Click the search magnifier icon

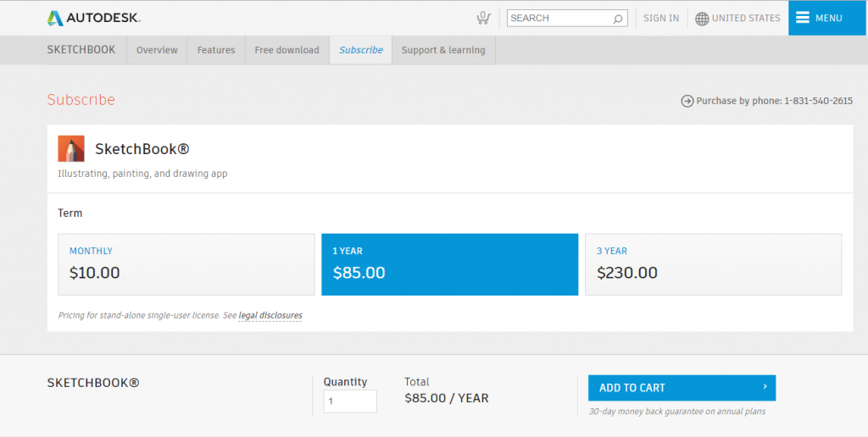pos(618,19)
